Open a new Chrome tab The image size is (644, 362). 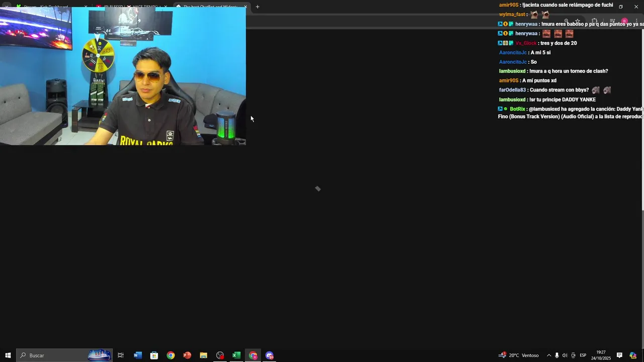point(258,7)
